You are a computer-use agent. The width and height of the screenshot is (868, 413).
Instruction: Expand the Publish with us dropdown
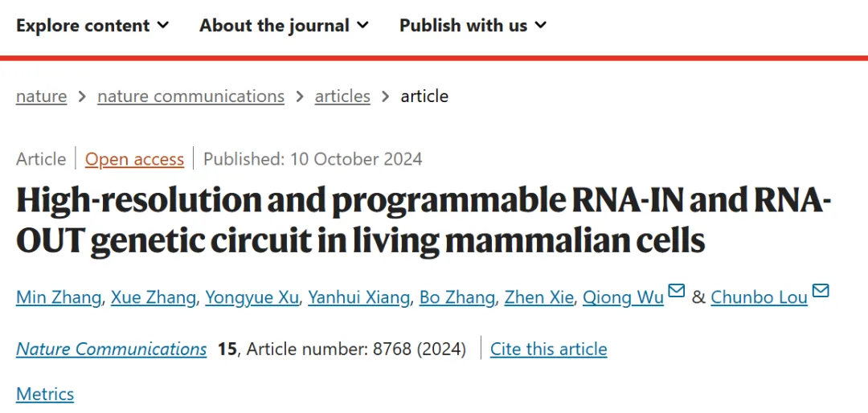coord(473,26)
